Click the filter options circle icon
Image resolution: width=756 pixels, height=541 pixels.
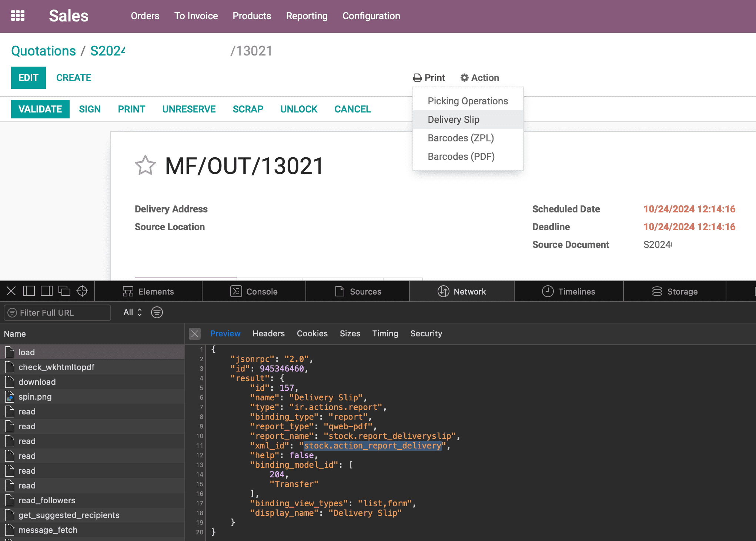157,312
